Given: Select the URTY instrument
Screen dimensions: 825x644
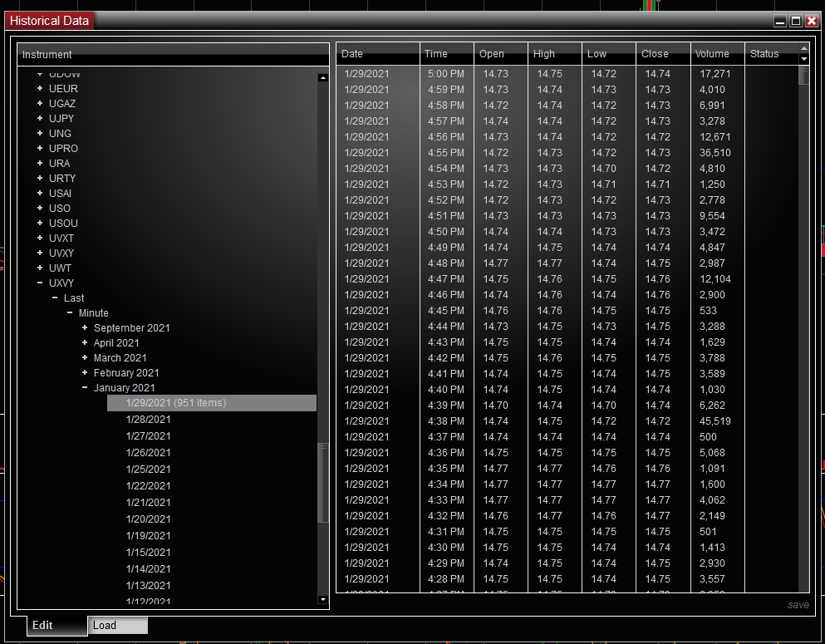Looking at the screenshot, I should tap(62, 179).
